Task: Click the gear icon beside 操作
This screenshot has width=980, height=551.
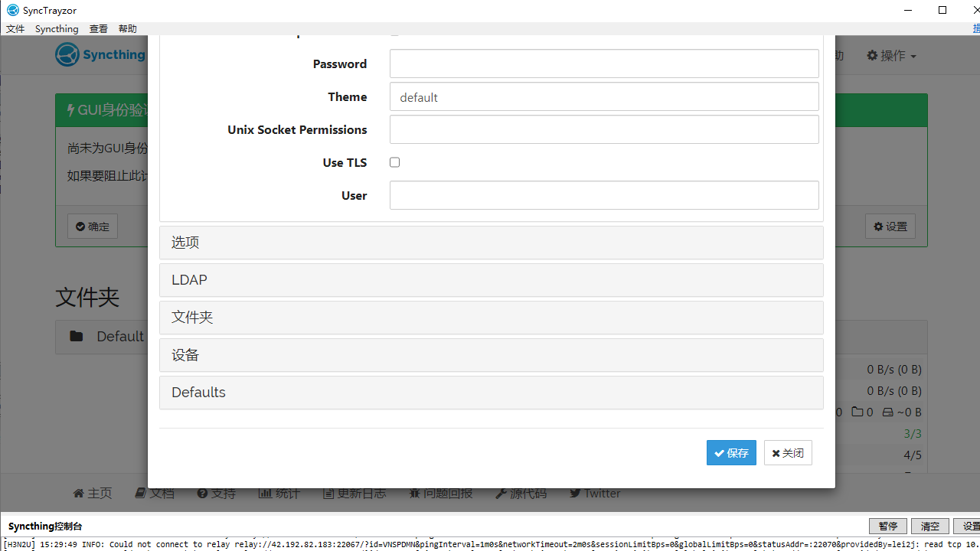Action: tap(872, 55)
